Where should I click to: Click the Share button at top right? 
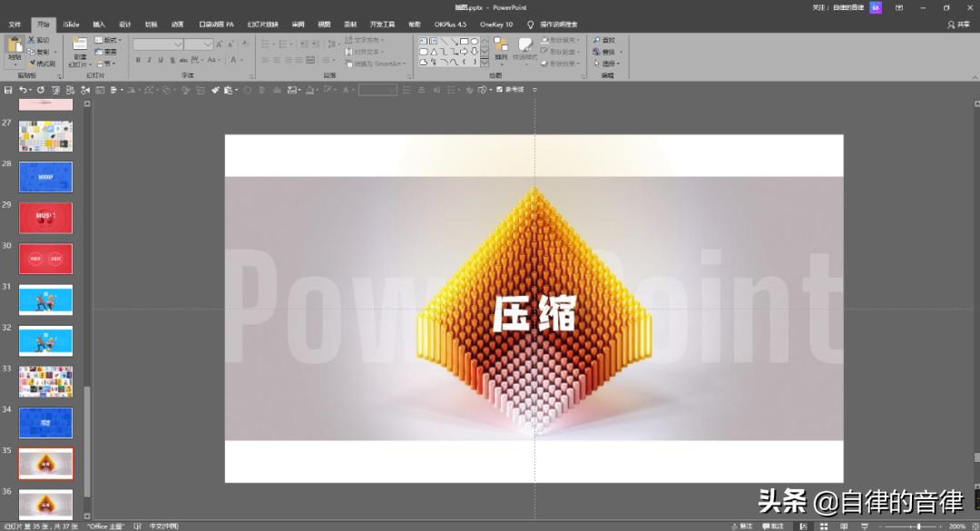click(958, 25)
